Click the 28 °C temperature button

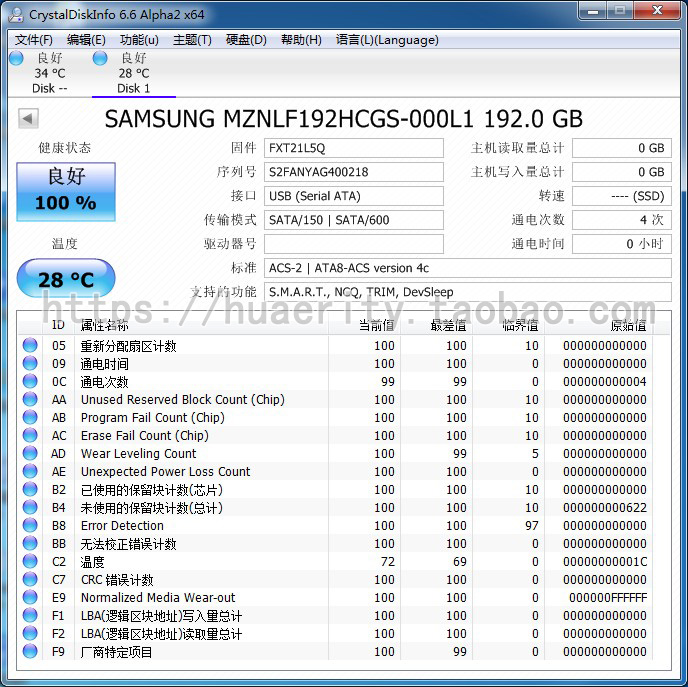click(x=66, y=279)
